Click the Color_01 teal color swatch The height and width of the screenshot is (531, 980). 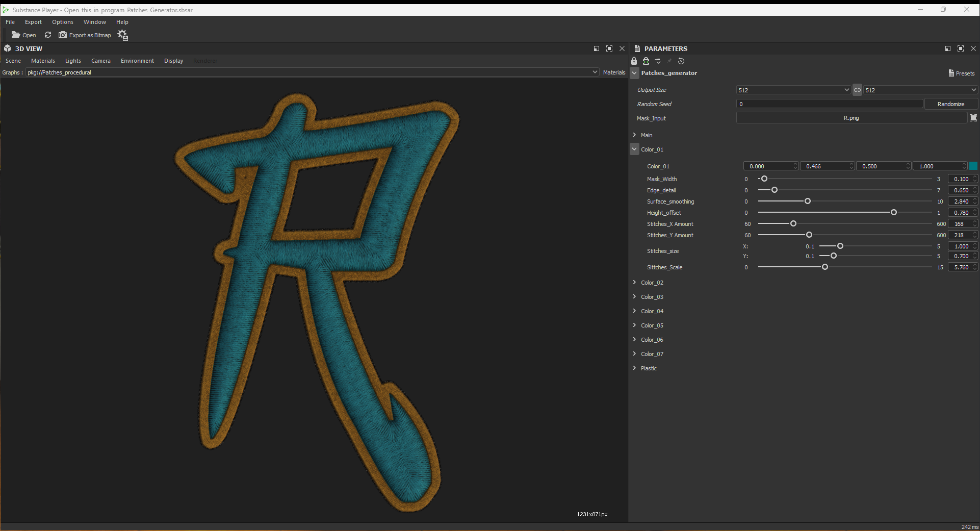(973, 166)
